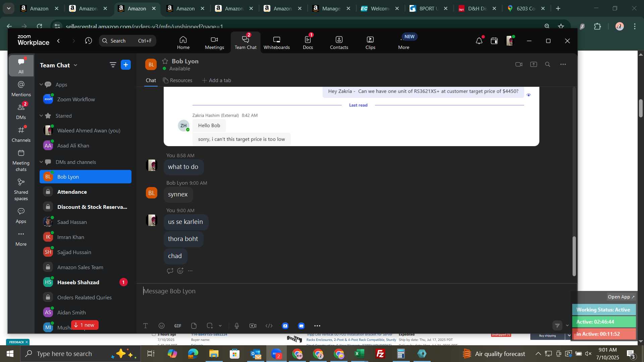Go back using Zoom's back arrow
The image size is (644, 362).
pyautogui.click(x=59, y=41)
